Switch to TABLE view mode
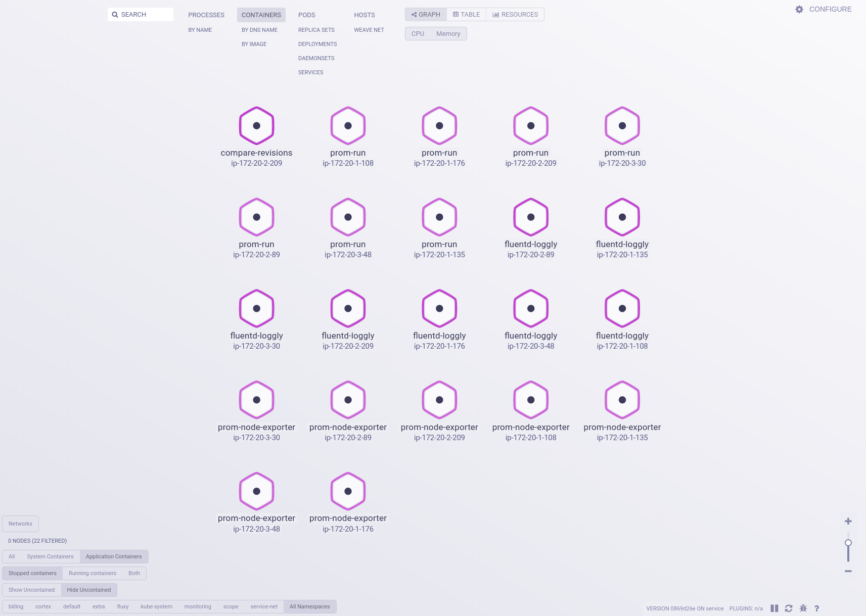 pos(466,15)
